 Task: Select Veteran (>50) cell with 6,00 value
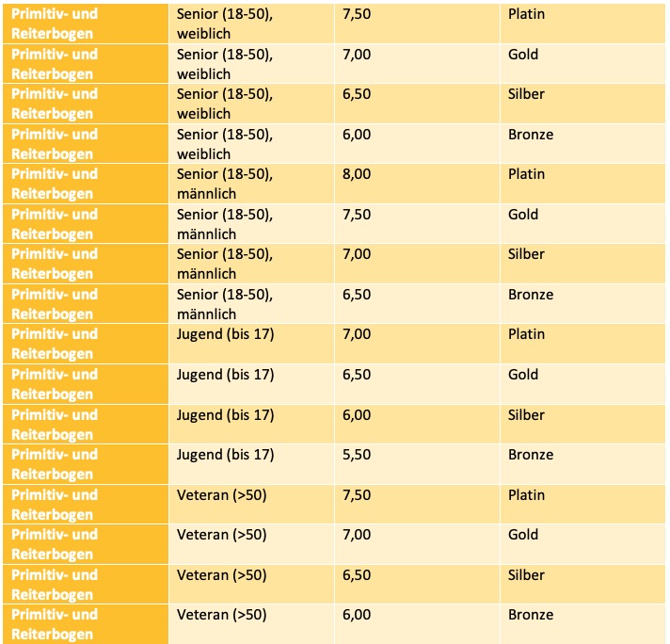coord(222,615)
